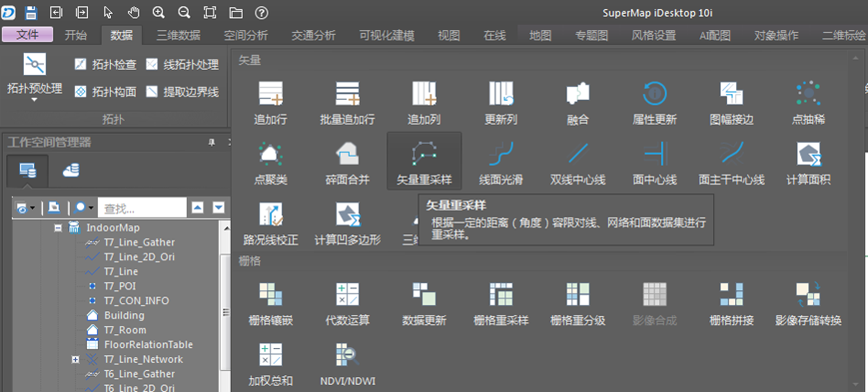The height and width of the screenshot is (392, 868).
Task: Switch to the 视图 ribbon tab
Action: (449, 35)
